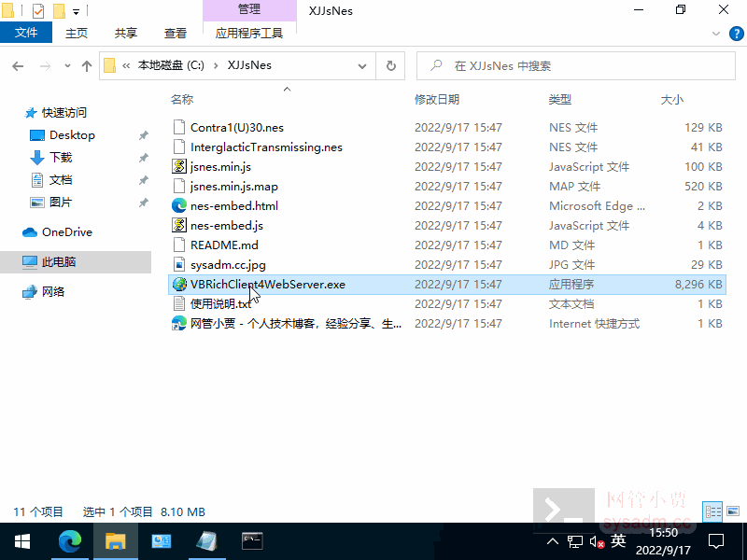Screen dimensions: 747x560
Task: Expand the chevron after 本地磁盘 (C:)
Action: point(216,65)
